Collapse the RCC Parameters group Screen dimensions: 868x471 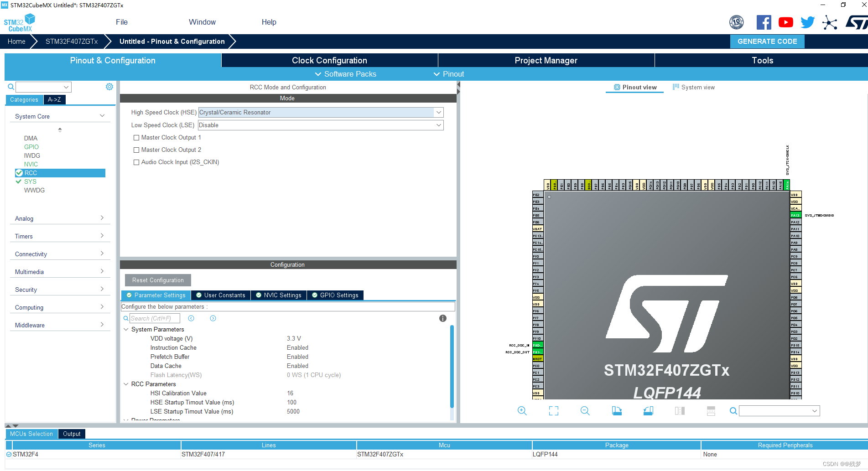click(126, 384)
